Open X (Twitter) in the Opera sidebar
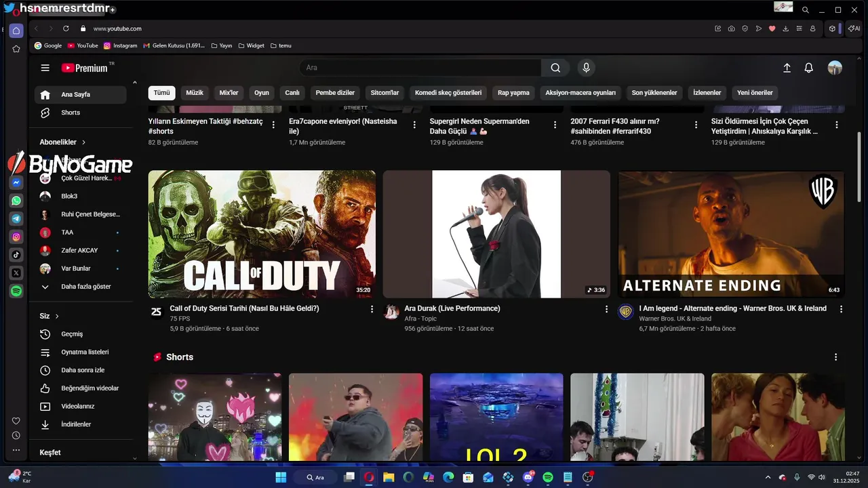Image resolution: width=868 pixels, height=488 pixels. pyautogui.click(x=16, y=272)
